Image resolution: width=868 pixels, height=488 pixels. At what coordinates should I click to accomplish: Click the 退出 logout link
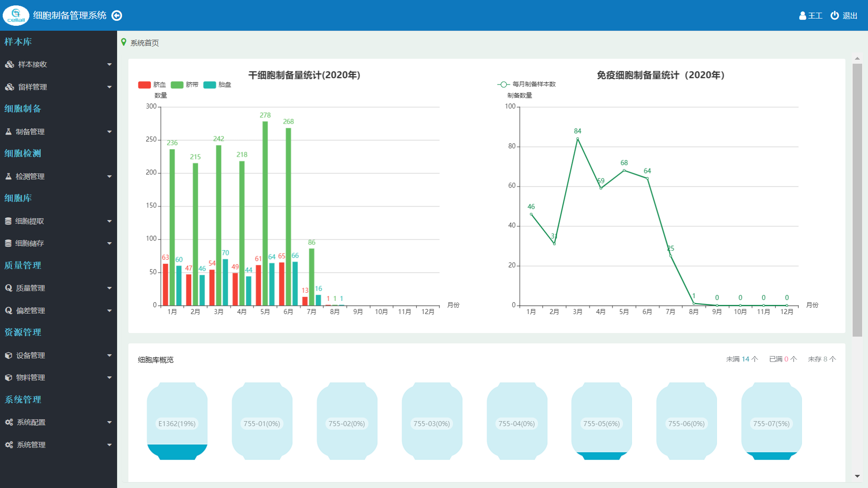[x=850, y=16]
